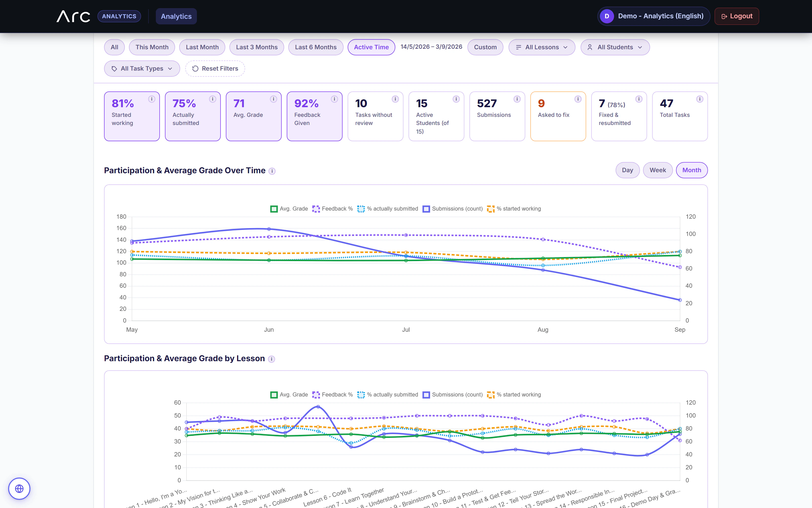The width and height of the screenshot is (812, 508).
Task: Select the Custom date range
Action: pos(485,47)
